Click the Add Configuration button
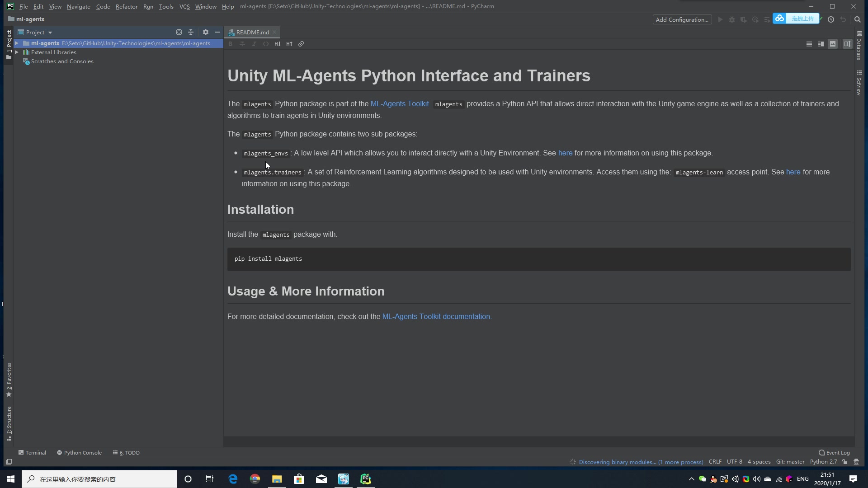 682,19
